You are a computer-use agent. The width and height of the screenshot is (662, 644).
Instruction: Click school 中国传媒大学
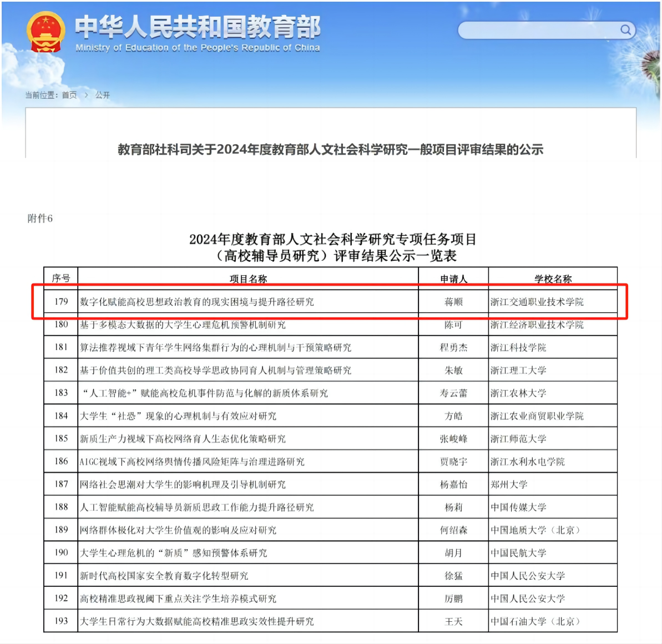(x=518, y=507)
